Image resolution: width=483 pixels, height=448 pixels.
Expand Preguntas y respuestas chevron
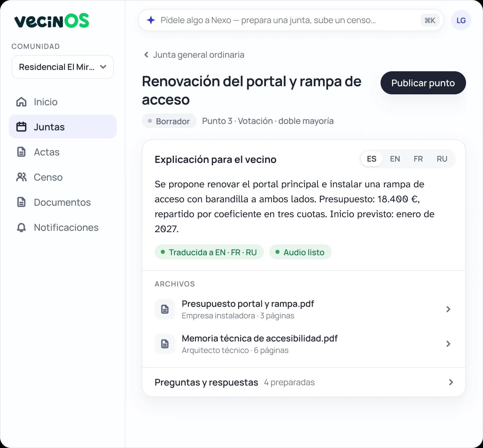coord(451,382)
